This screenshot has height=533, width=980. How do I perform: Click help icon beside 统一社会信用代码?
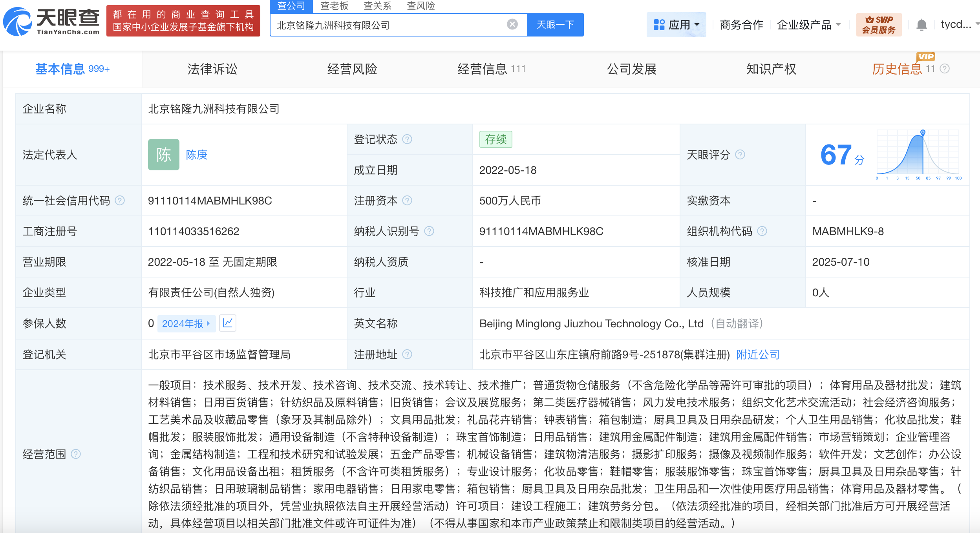tap(120, 201)
